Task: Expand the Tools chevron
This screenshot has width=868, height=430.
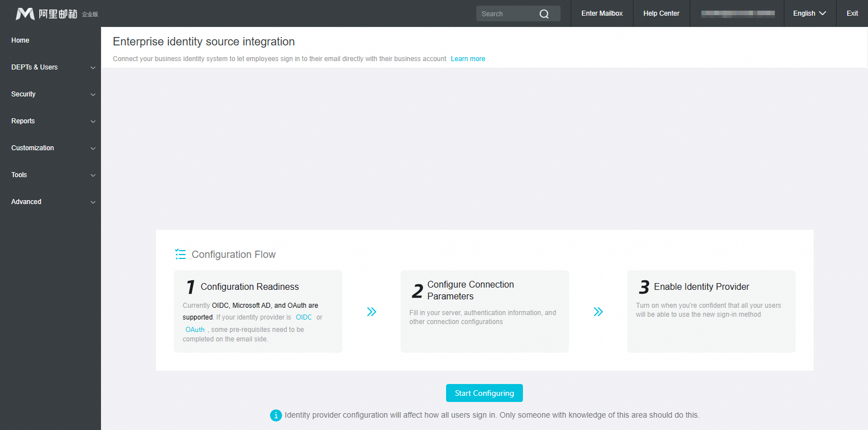Action: (x=93, y=175)
